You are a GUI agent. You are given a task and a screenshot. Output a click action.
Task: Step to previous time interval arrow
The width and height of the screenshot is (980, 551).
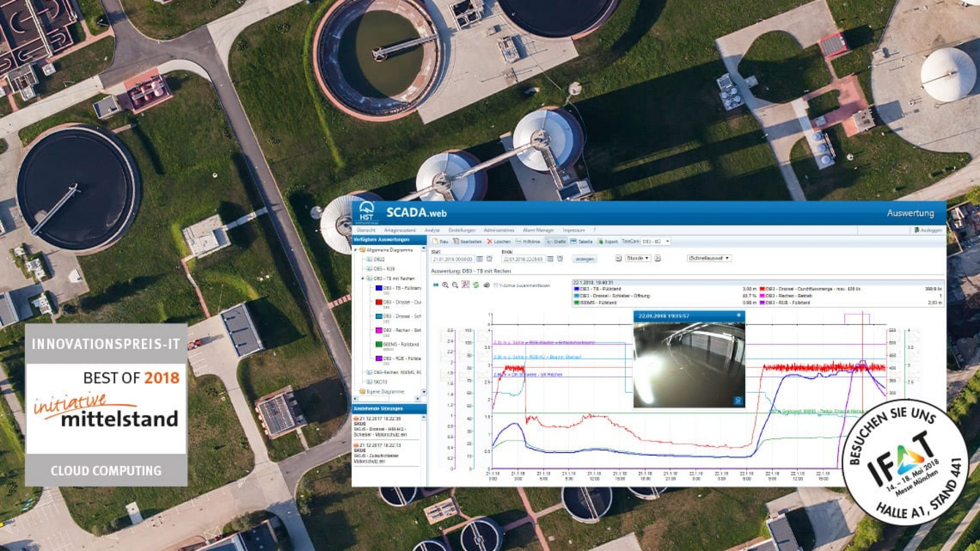[618, 258]
